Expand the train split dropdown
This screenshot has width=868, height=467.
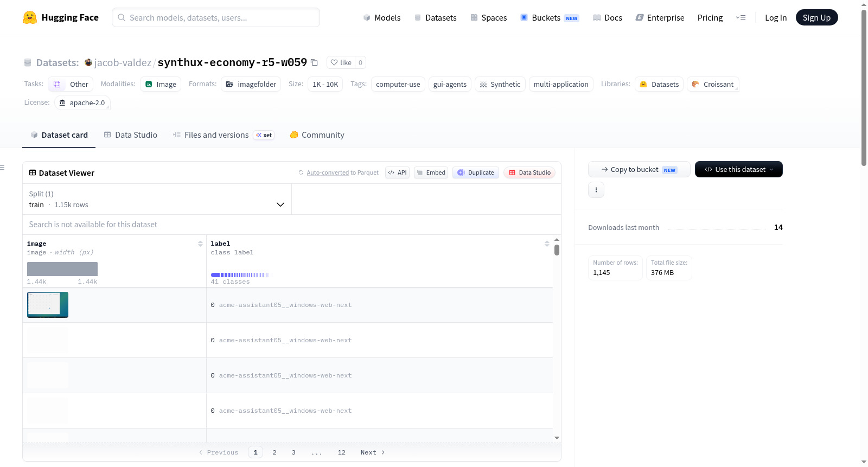(157, 199)
